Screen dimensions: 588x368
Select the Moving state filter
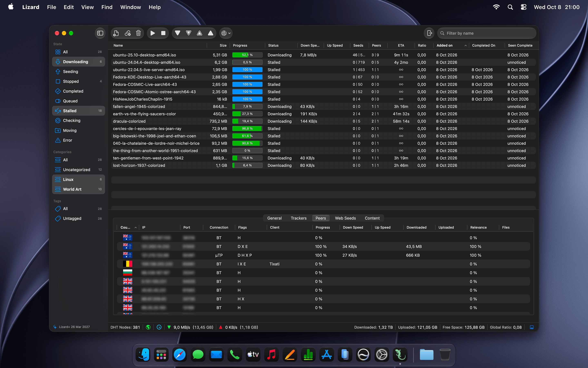click(x=78, y=130)
